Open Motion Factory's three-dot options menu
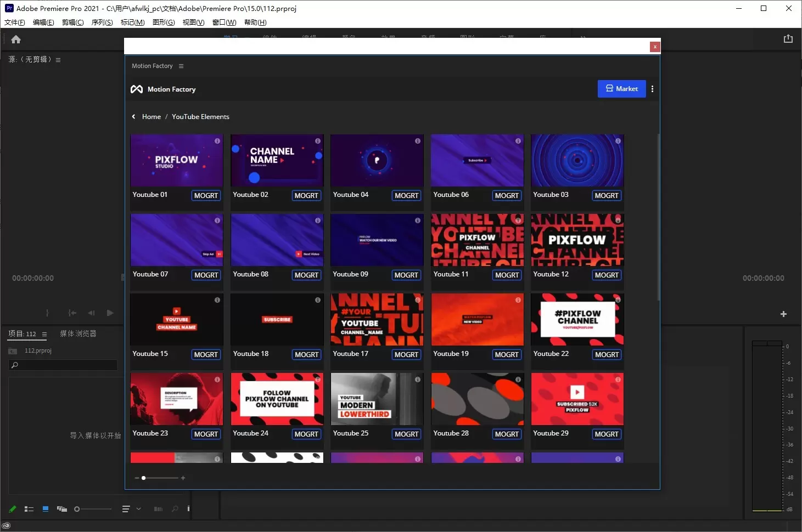This screenshot has height=532, width=802. point(652,89)
